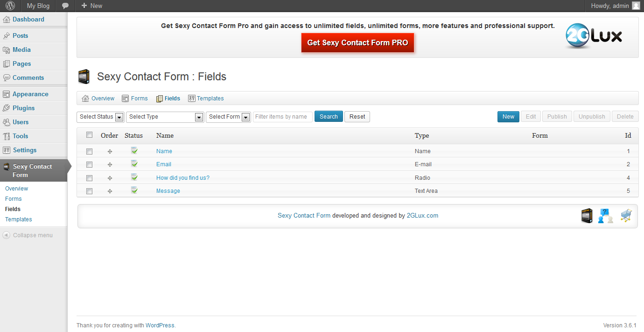Click the Media icon in sidebar

[x=7, y=50]
